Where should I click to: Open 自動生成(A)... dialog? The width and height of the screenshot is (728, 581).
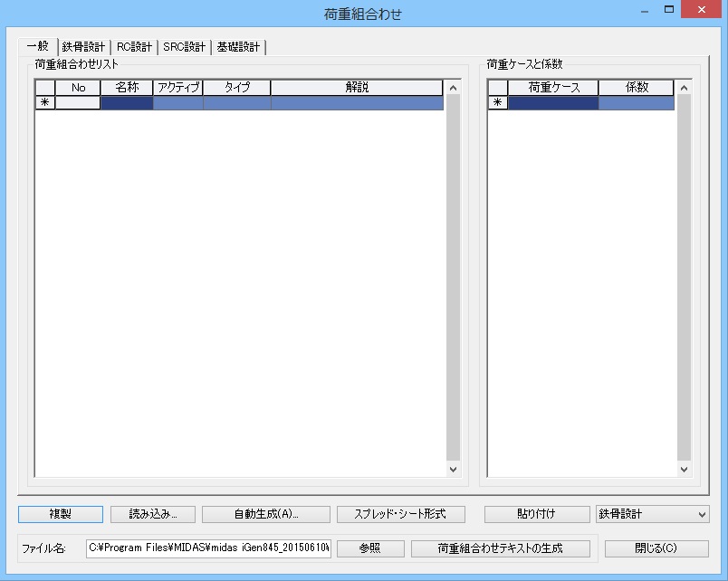266,514
